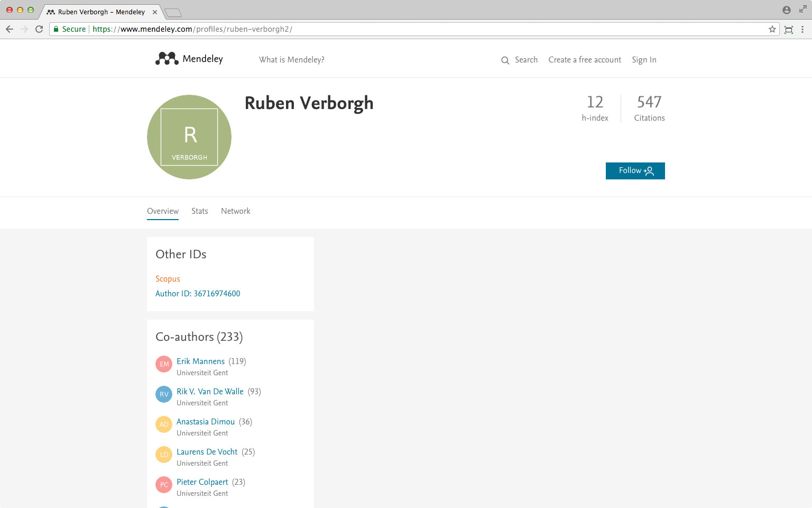
Task: Click the Other IDs heading
Action: tap(181, 255)
